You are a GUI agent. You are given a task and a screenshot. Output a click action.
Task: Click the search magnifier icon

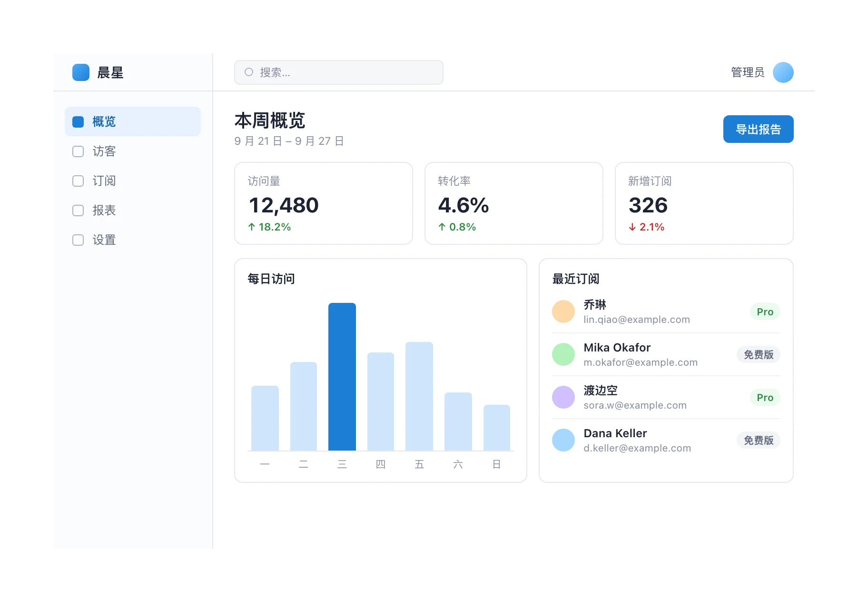pyautogui.click(x=249, y=72)
